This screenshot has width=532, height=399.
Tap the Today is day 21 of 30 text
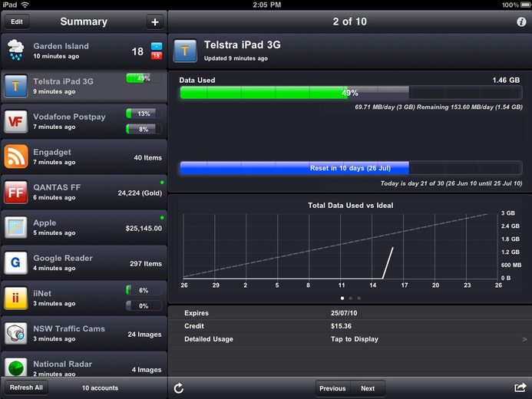(451, 183)
